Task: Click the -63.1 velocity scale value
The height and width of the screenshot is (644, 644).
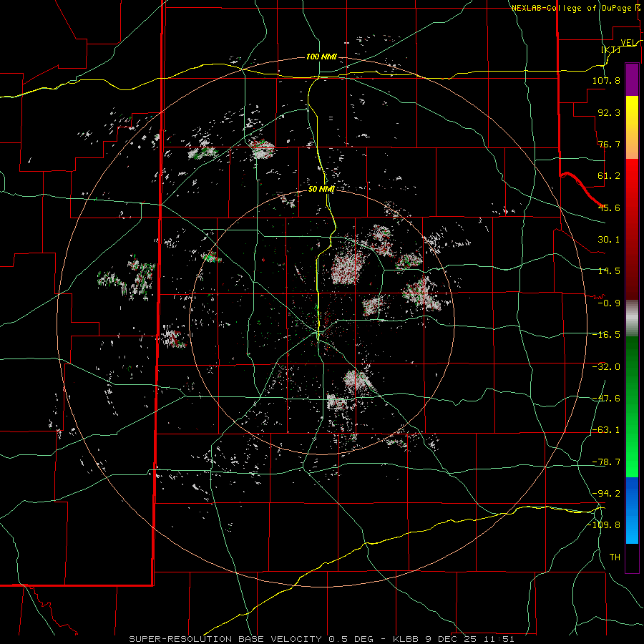Action: click(x=606, y=430)
